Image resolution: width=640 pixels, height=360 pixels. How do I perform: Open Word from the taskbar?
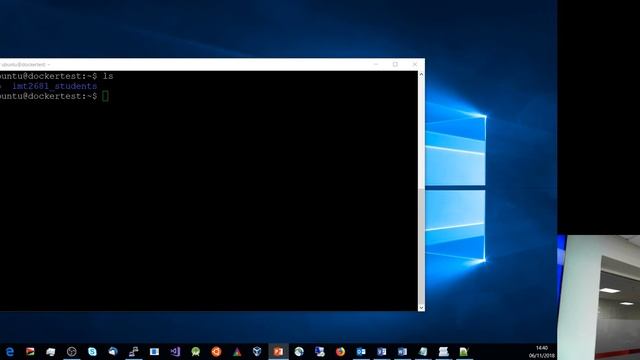402,351
